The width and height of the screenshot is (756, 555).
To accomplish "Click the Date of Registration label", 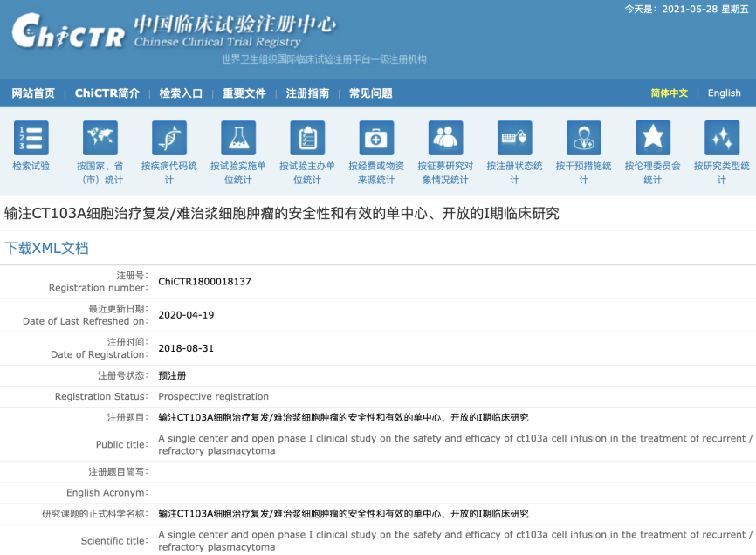I will pyautogui.click(x=100, y=354).
